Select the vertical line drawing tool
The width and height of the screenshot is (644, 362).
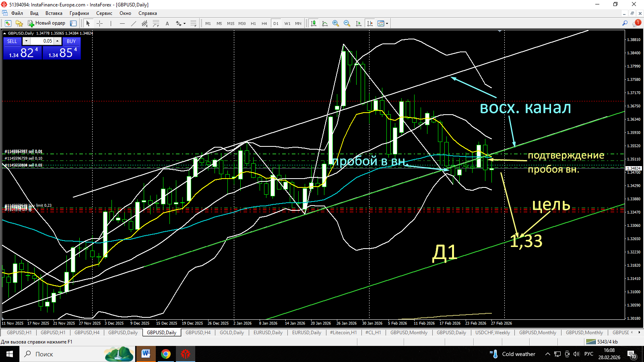coord(111,23)
